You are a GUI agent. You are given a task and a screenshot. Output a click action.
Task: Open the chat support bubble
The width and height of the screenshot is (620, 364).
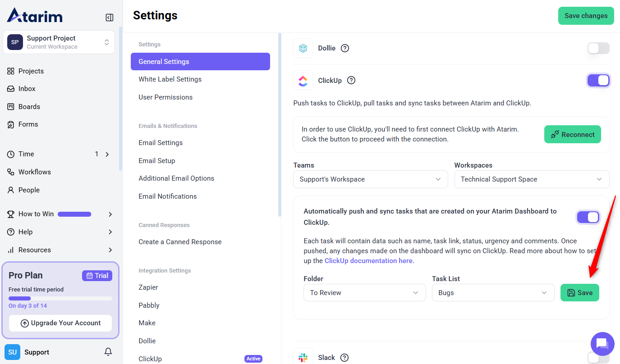pyautogui.click(x=602, y=344)
